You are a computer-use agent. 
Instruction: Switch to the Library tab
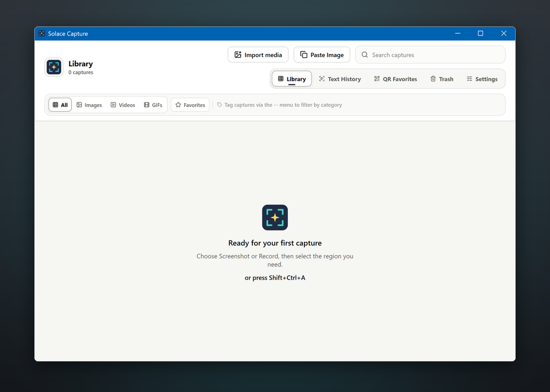(292, 79)
